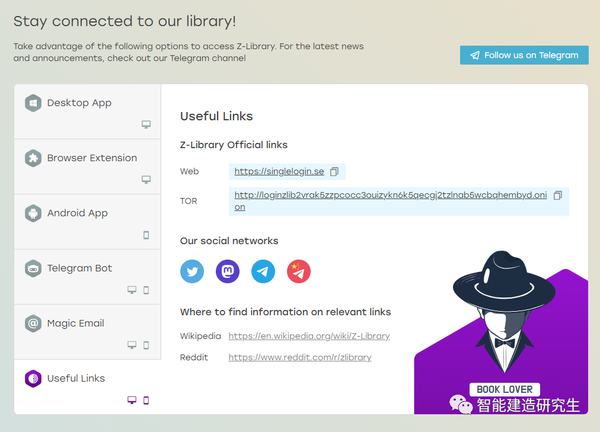
Task: Click the purple phone icon under Useful Links
Action: click(146, 400)
